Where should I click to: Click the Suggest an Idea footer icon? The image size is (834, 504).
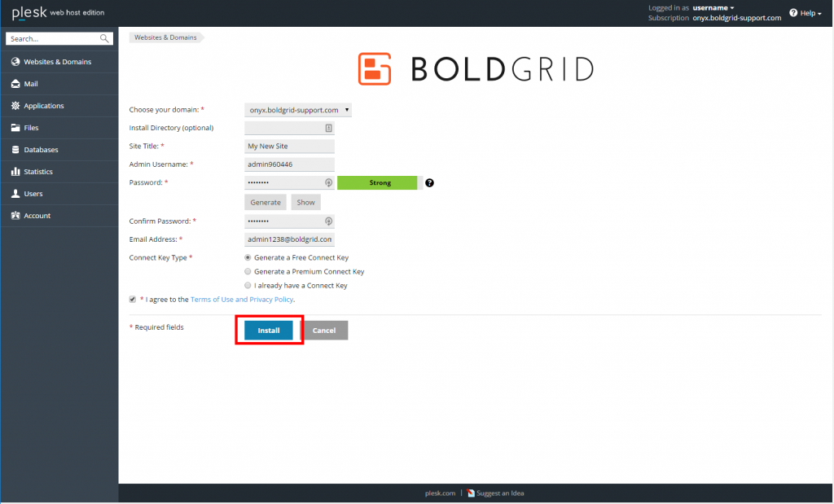coord(471,493)
